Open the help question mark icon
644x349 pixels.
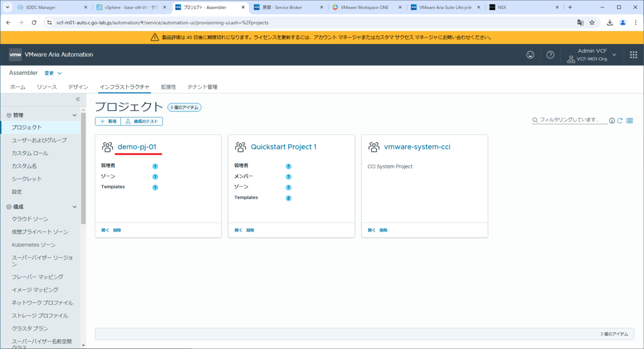pyautogui.click(x=550, y=55)
